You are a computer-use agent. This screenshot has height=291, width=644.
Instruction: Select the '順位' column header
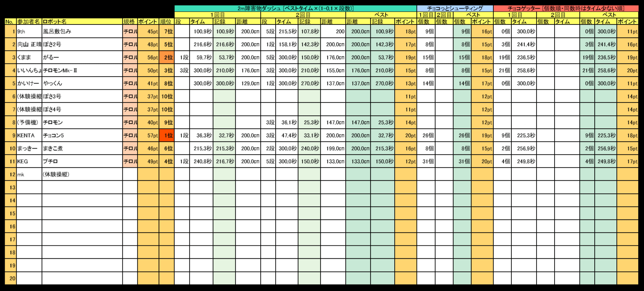tap(167, 21)
